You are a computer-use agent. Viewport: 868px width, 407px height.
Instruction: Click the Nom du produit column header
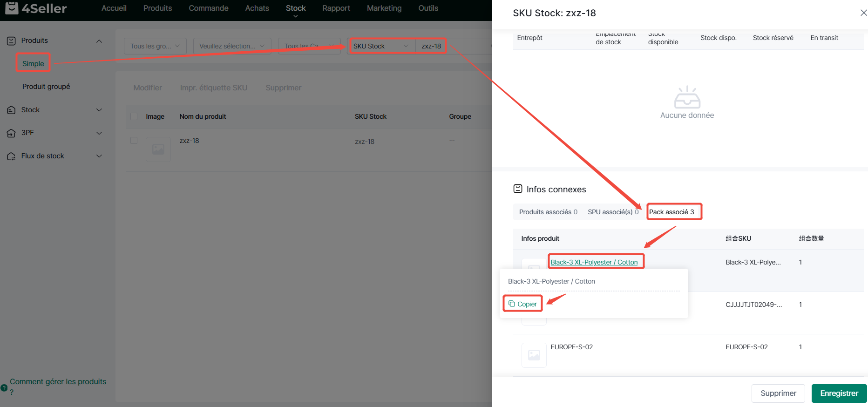203,116
